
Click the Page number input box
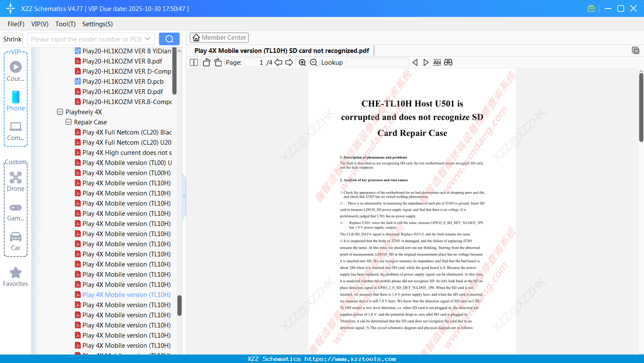pos(255,63)
